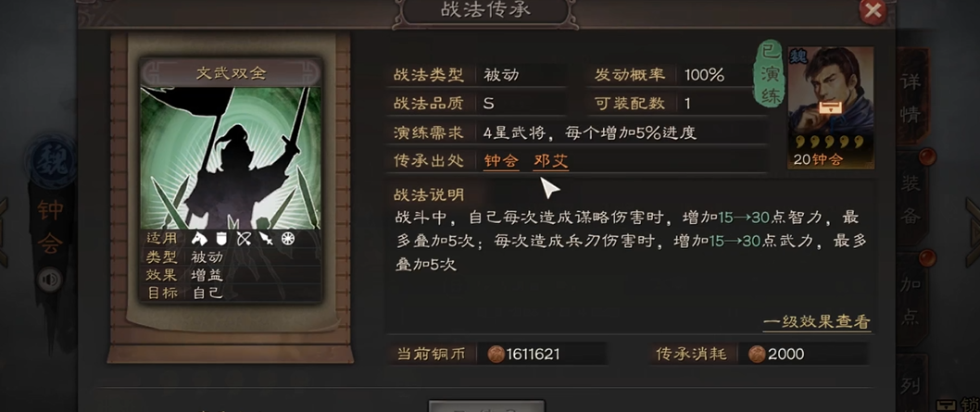
Task: Click the copper coin icon beside 1611621
Action: click(x=496, y=355)
